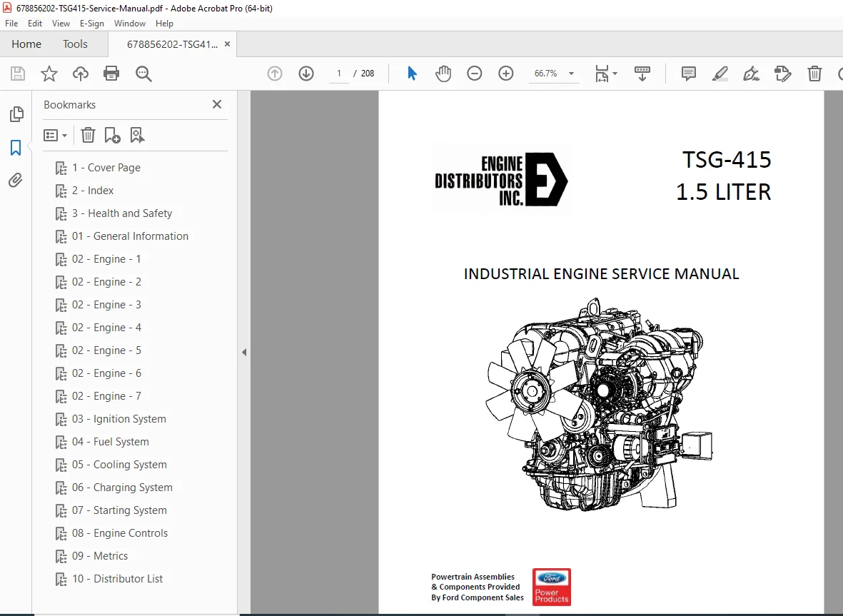Open the E-Sign menu
This screenshot has width=843, height=616.
coord(92,24)
